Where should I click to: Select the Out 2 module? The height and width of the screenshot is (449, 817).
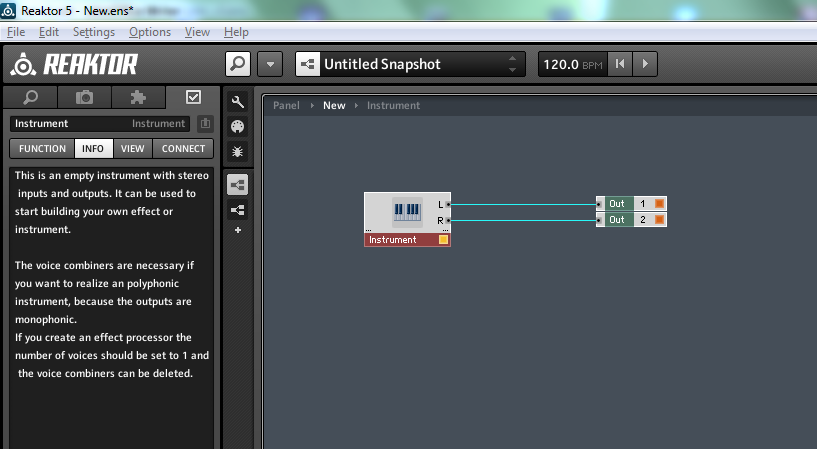click(x=632, y=220)
